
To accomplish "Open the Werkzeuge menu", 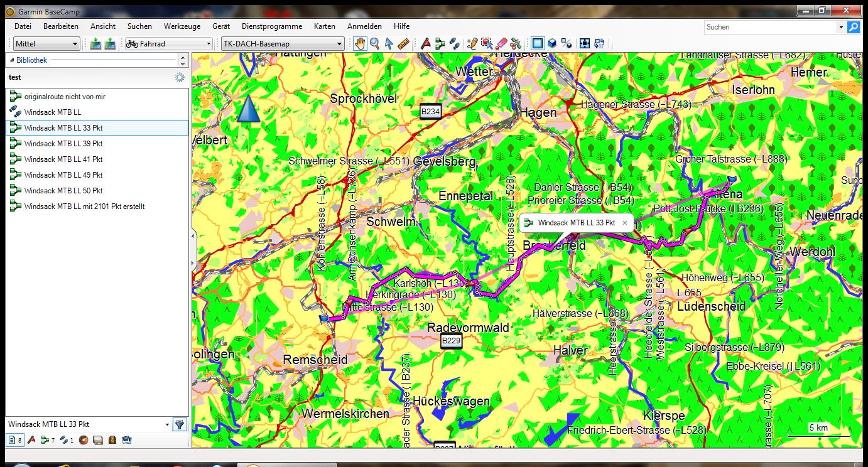I will pos(182,26).
